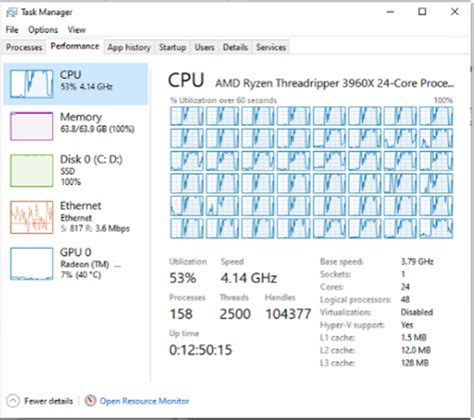The width and height of the screenshot is (474, 420).
Task: Click the AMD Ryzen Threadripper 3960X name
Action: tap(334, 83)
